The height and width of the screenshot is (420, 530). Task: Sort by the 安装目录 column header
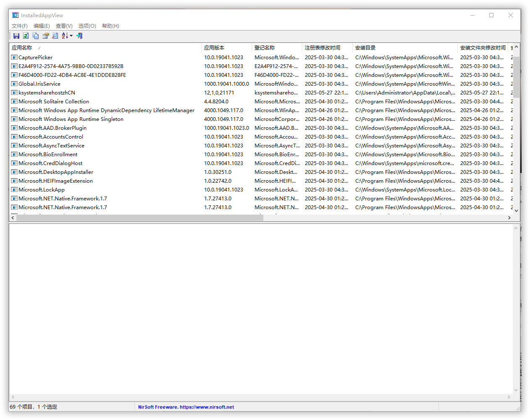(405, 48)
